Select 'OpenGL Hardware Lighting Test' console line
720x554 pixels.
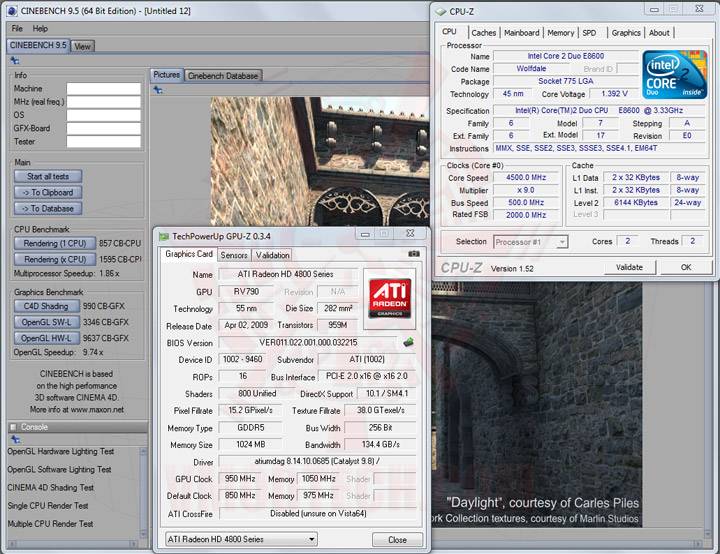click(61, 452)
